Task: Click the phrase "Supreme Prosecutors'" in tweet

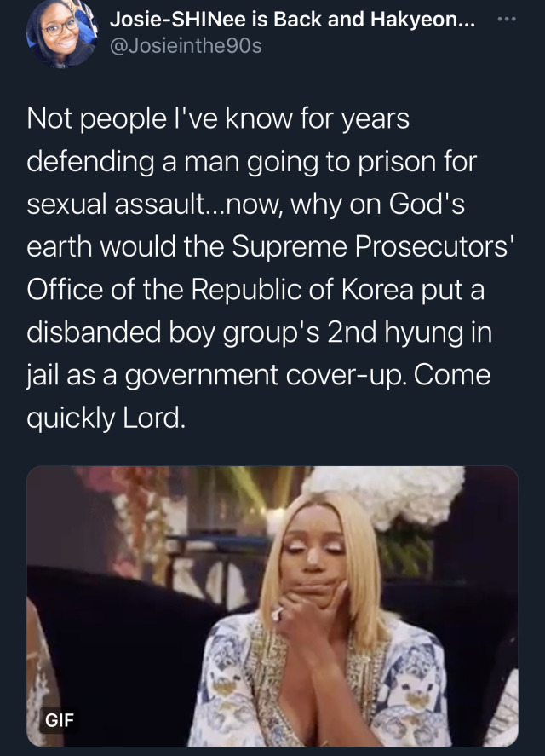Action: (x=372, y=246)
